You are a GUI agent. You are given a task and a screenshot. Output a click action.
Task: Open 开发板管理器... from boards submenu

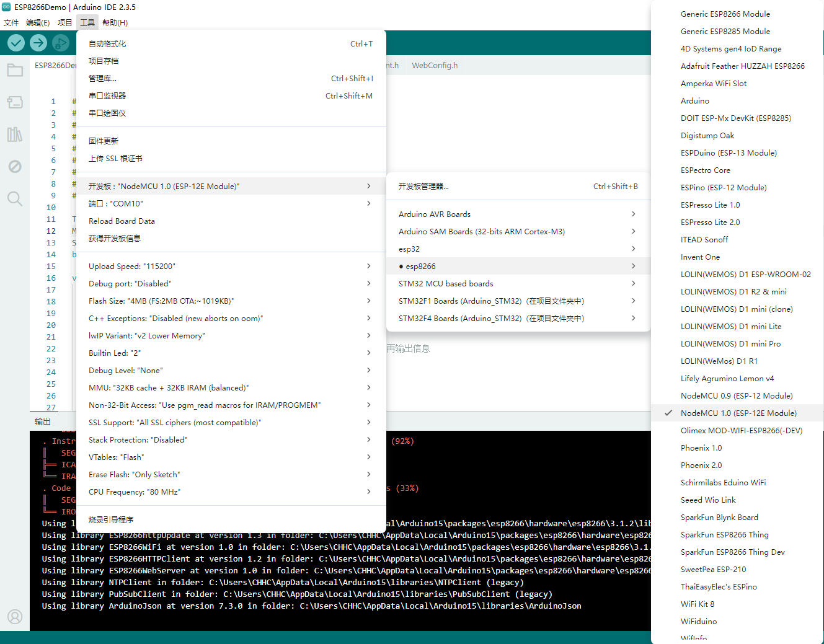[518, 186]
